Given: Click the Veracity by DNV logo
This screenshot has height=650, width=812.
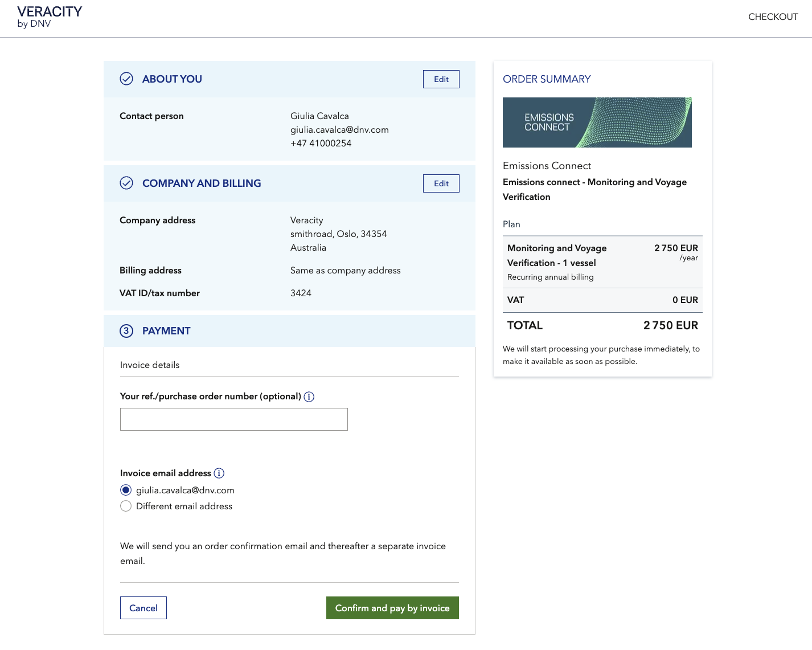Looking at the screenshot, I should coord(50,17).
